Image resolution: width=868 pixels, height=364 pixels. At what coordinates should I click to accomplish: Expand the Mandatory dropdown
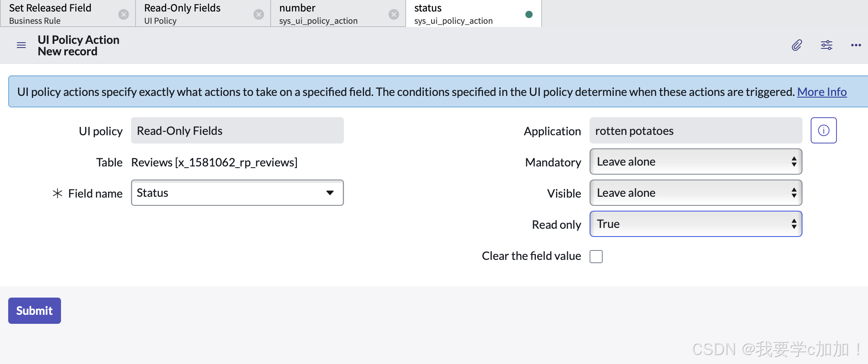point(695,162)
